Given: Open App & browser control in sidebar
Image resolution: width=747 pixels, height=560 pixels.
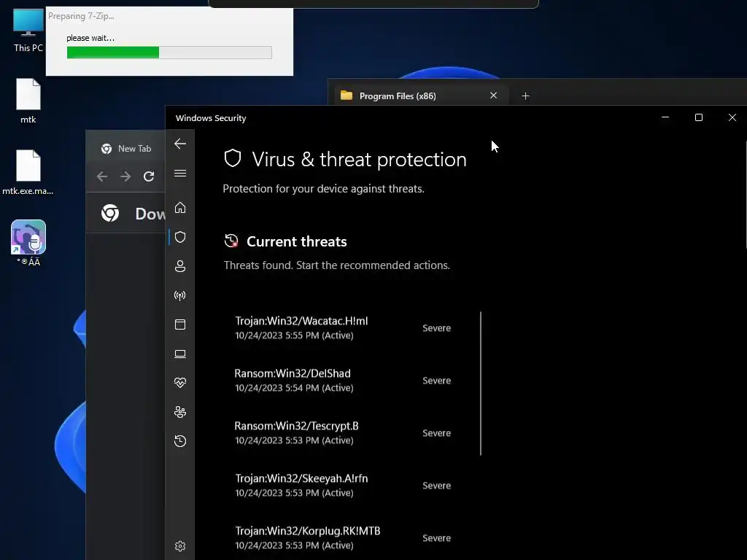Looking at the screenshot, I should coord(180,324).
